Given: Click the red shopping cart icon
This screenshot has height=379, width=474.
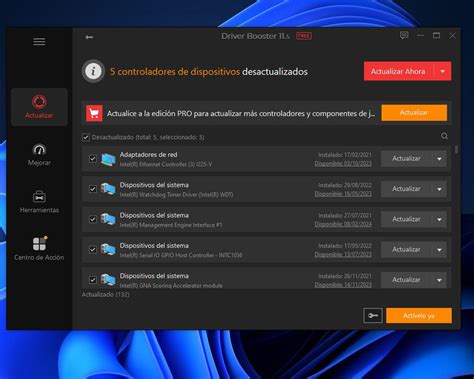Looking at the screenshot, I should tap(94, 113).
